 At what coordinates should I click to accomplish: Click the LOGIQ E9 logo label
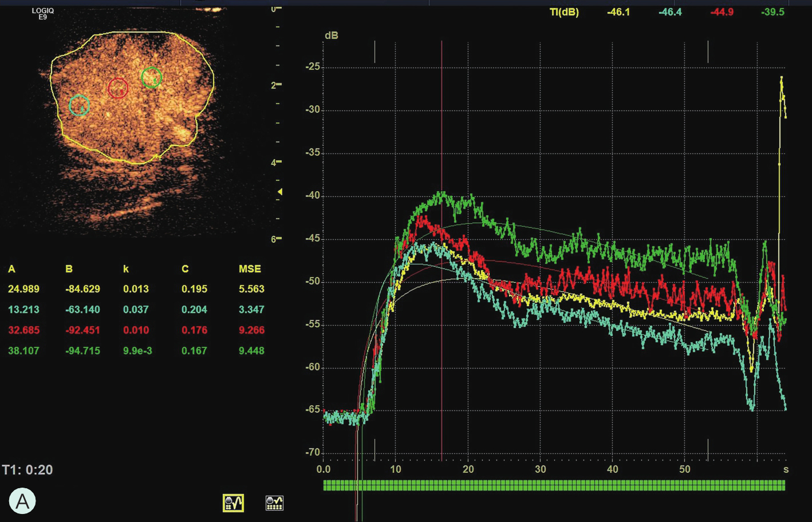[x=43, y=14]
